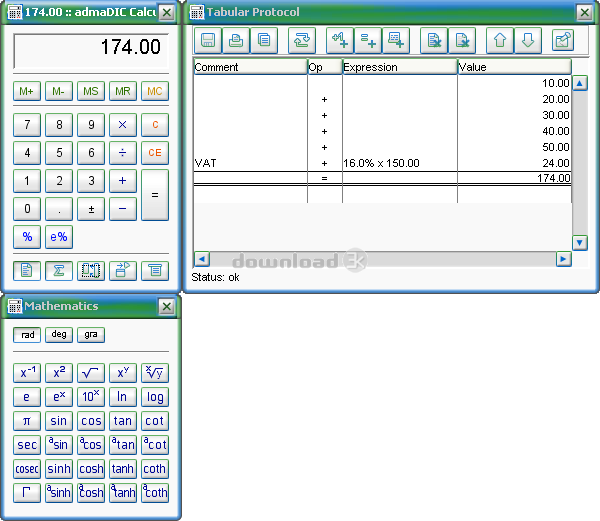Click the tanh function button

(123, 469)
